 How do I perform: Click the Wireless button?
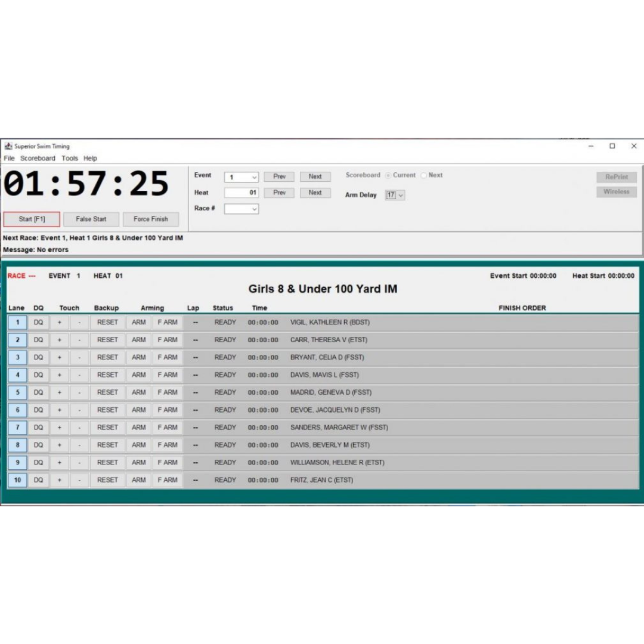616,191
